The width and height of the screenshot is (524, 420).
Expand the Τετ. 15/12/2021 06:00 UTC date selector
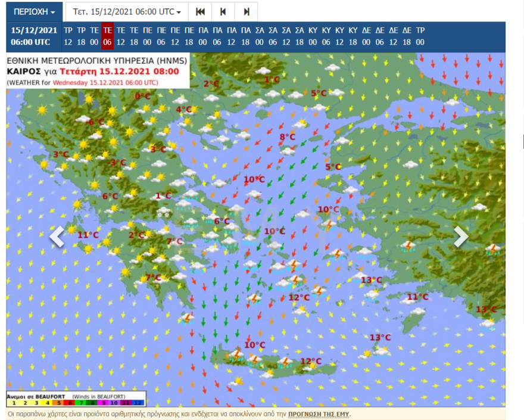[x=127, y=12]
